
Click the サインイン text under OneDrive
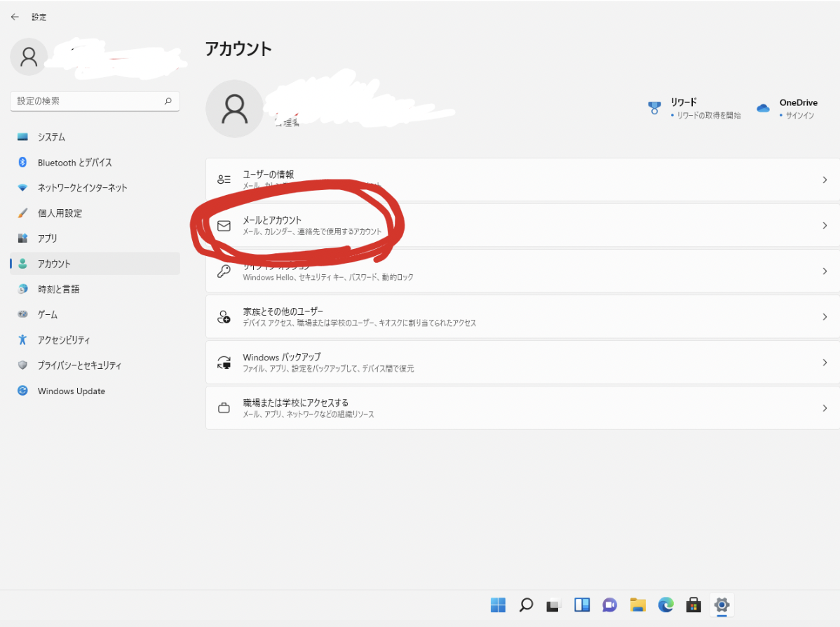(800, 115)
